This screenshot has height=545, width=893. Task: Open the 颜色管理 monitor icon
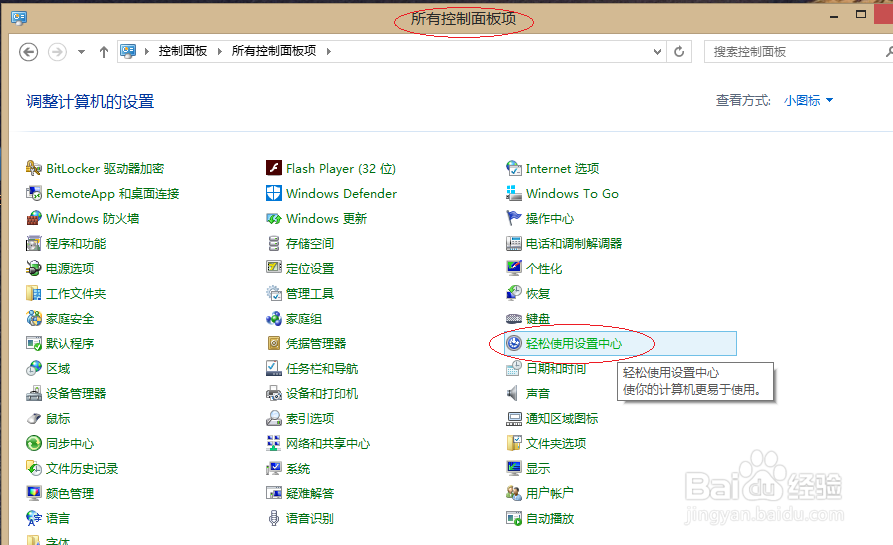click(34, 493)
